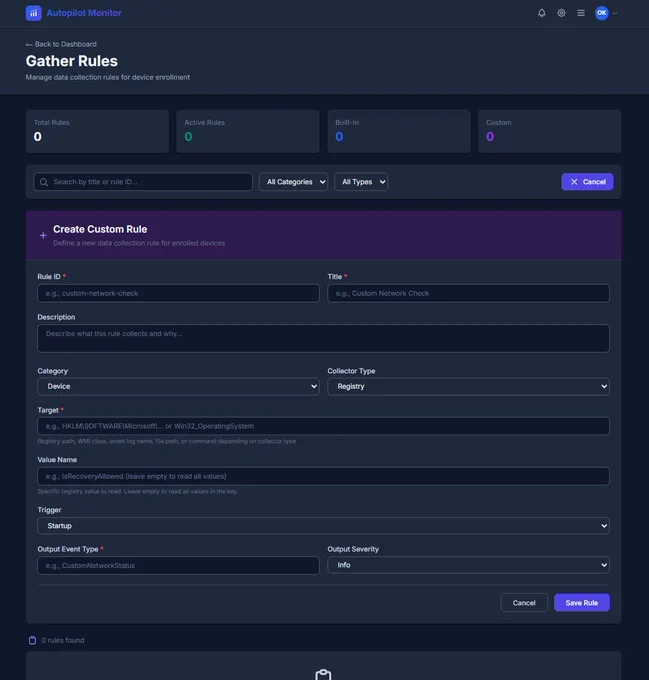Click into the Value Name field
The image size is (649, 680).
[323, 476]
